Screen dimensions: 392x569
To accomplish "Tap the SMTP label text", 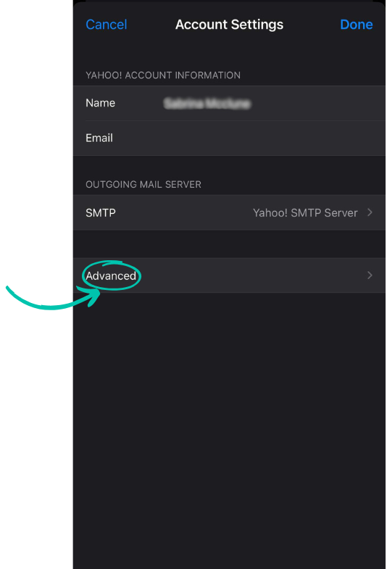I will (101, 212).
